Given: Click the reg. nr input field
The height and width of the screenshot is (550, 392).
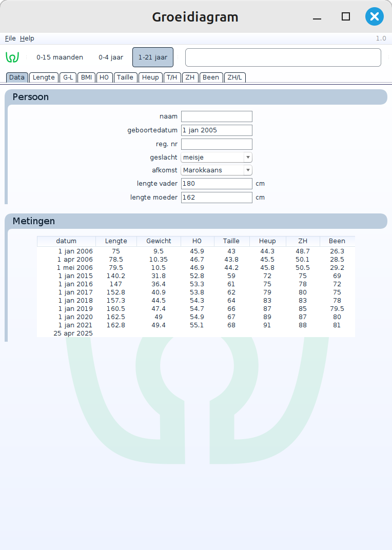Looking at the screenshot, I should coord(217,144).
